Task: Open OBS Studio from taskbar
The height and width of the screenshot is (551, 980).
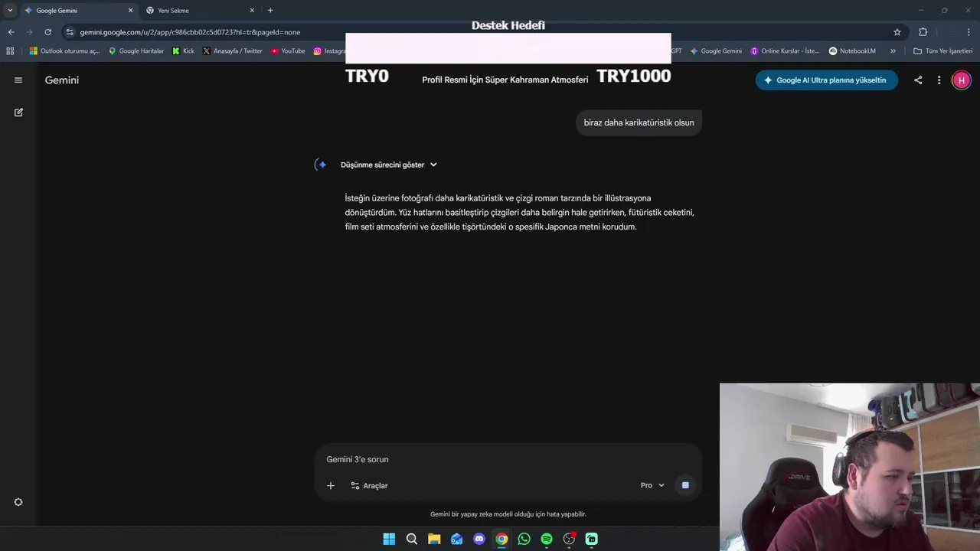Action: click(x=569, y=539)
